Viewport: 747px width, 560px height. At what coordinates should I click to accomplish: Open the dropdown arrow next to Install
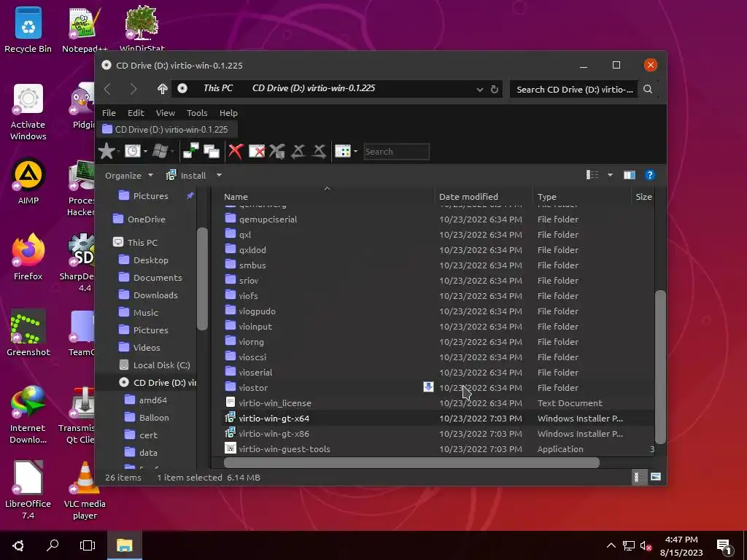[x=219, y=175]
